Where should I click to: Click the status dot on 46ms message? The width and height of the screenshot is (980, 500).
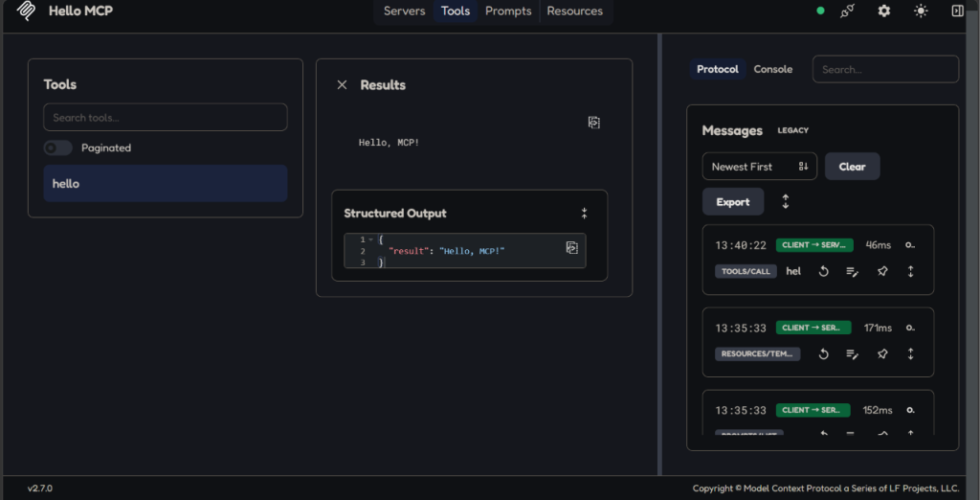910,245
